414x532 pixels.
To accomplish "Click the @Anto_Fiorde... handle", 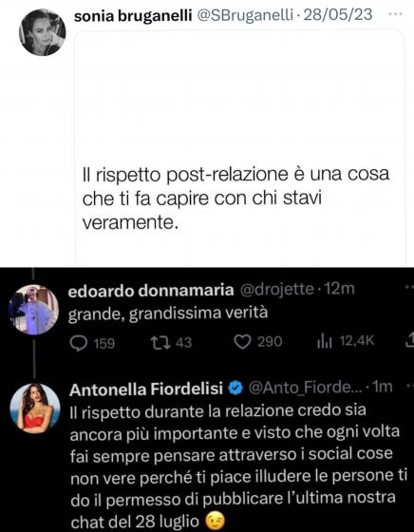I will [x=301, y=388].
